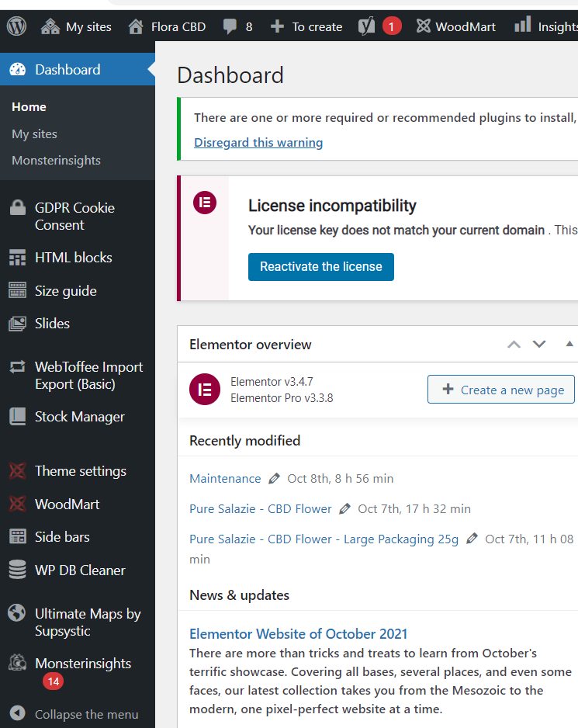Click the Monsterinsights sidebar icon
Screen dimensions: 578x728
(x=18, y=663)
